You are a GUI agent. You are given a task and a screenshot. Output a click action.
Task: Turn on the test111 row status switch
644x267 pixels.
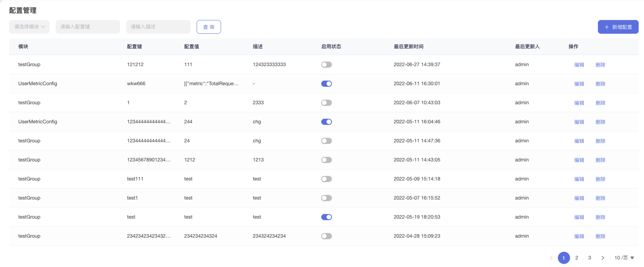(x=326, y=179)
